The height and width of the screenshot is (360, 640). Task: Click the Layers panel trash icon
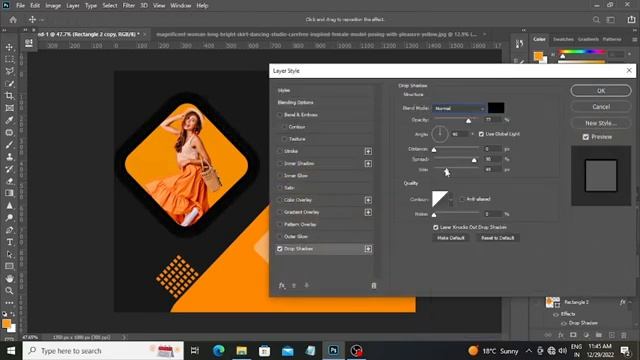click(x=624, y=335)
